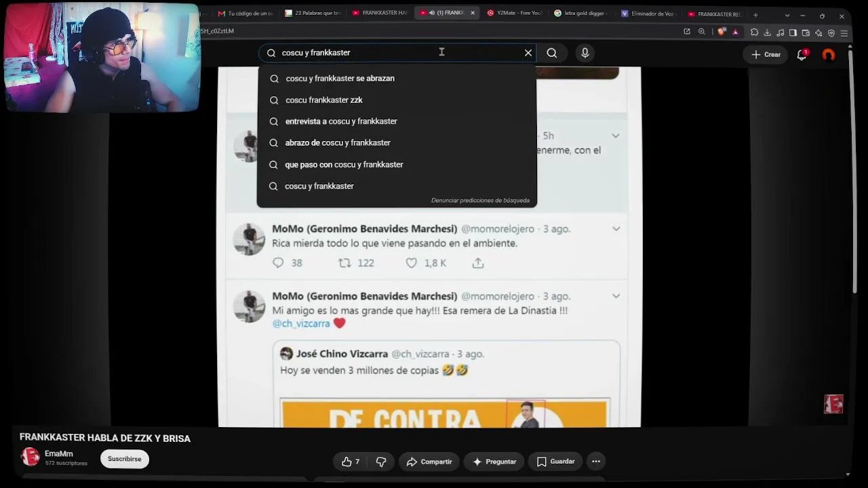The width and height of the screenshot is (868, 488).
Task: Open more actions three-dot menu
Action: [x=596, y=462]
